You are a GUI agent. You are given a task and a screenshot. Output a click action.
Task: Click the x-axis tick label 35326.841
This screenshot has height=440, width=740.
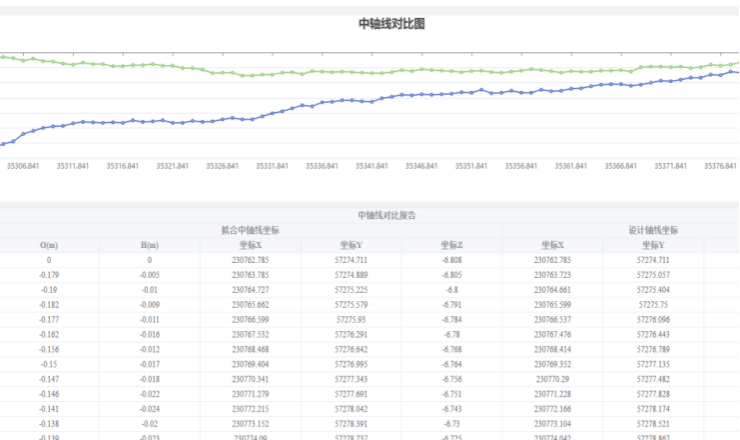pos(222,166)
